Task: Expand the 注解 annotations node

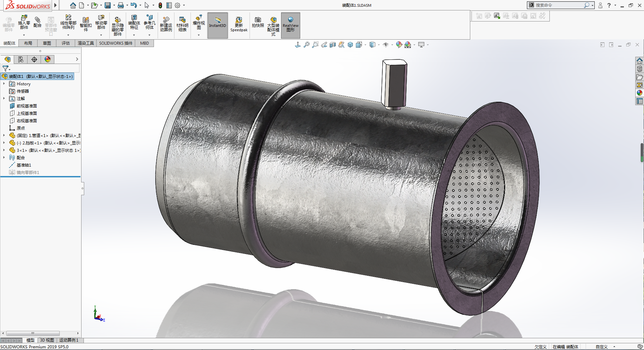Action: 4,98
